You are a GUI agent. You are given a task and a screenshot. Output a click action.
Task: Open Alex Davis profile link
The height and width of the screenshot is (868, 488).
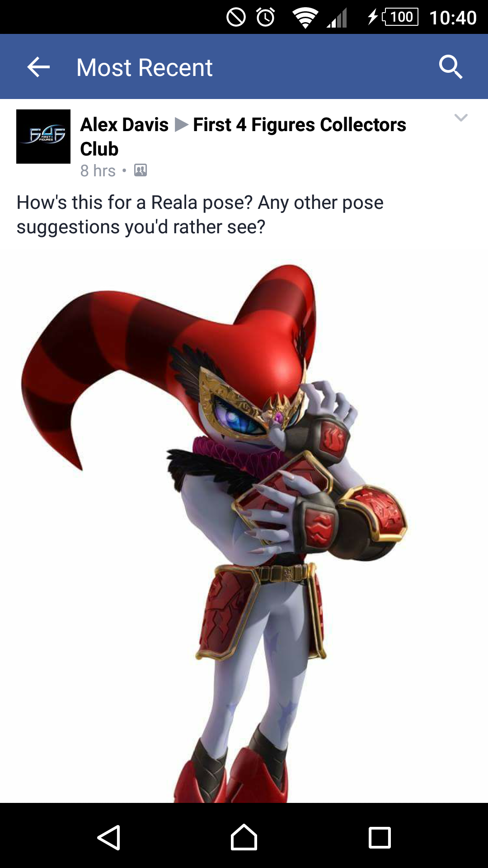124,125
